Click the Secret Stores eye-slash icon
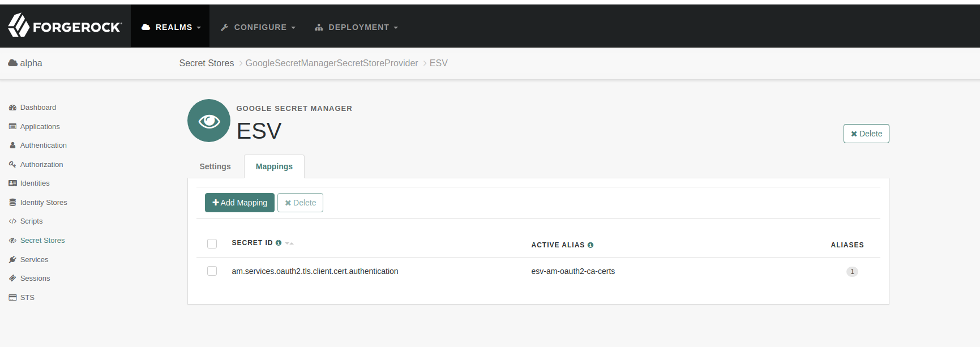Screen dimensions: 980x347 pyautogui.click(x=12, y=241)
